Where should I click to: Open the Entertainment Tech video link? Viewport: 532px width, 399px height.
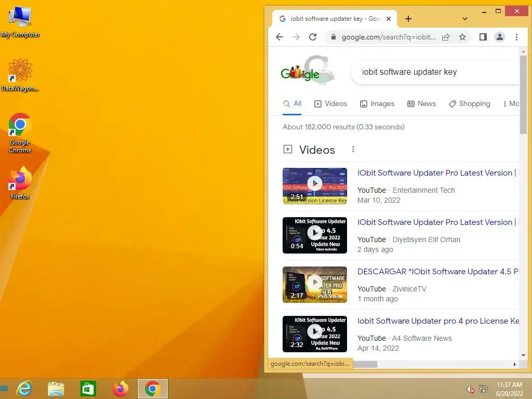(x=437, y=173)
